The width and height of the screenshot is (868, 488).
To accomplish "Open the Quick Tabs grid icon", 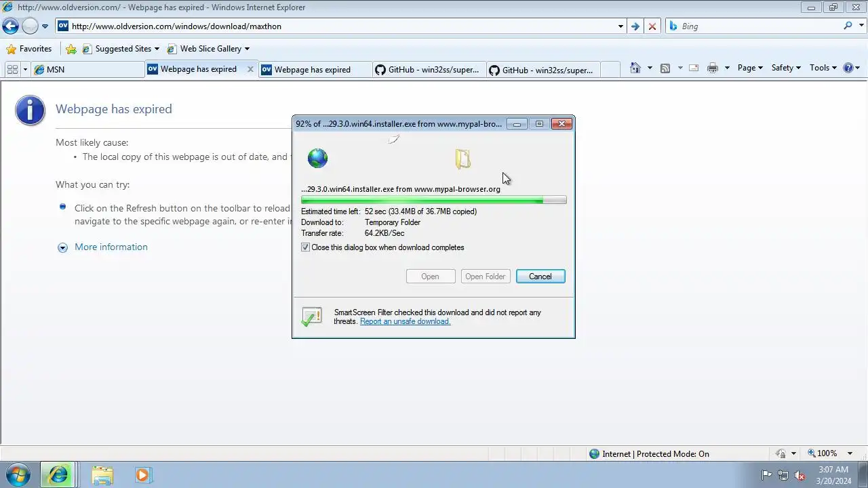I will pyautogui.click(x=12, y=69).
